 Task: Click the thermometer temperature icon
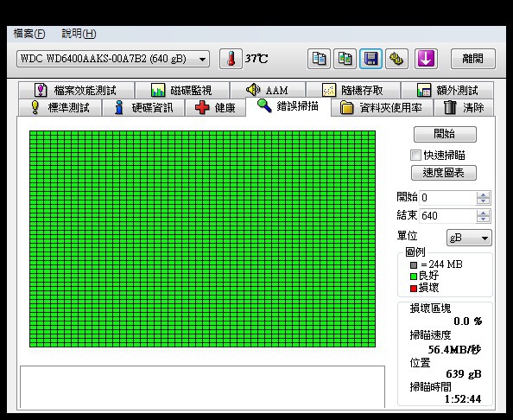point(231,59)
